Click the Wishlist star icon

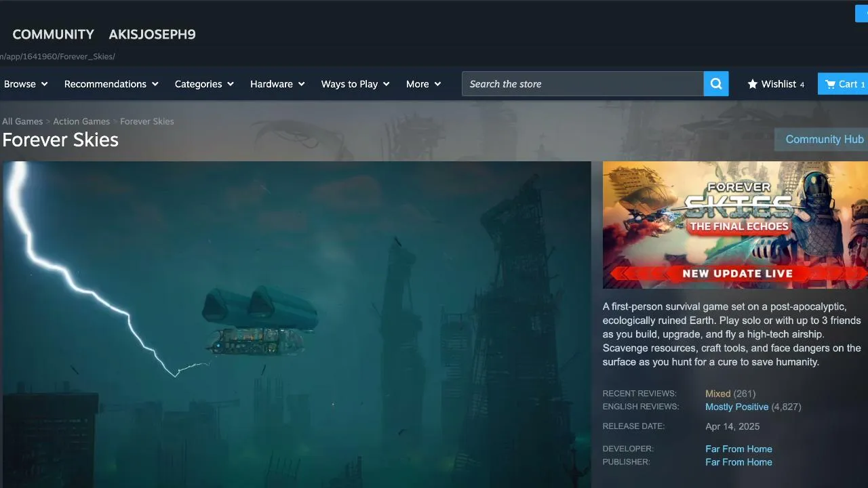[x=753, y=84]
